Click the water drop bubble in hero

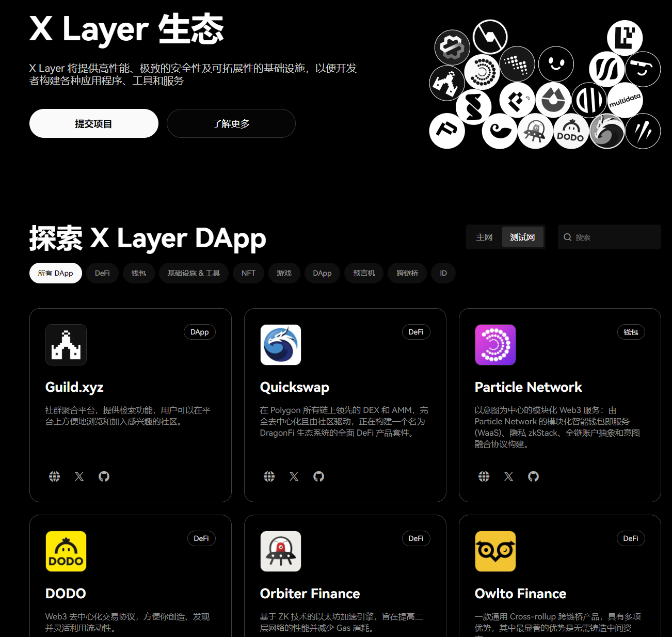(553, 100)
